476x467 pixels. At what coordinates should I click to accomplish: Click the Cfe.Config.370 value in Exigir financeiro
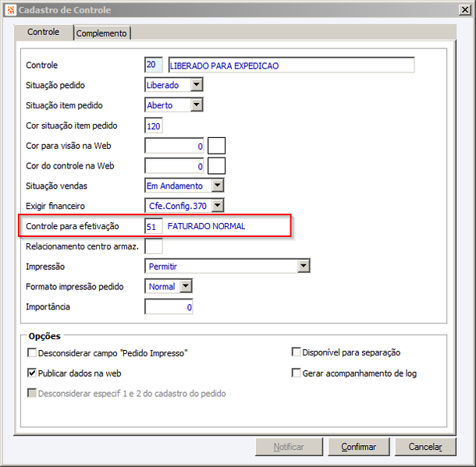click(x=178, y=206)
